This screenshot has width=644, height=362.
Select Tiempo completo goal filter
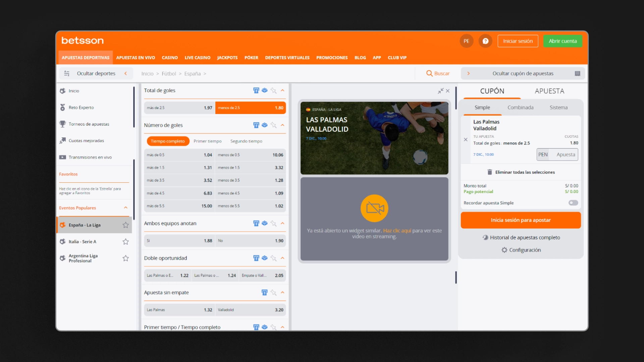pyautogui.click(x=168, y=141)
